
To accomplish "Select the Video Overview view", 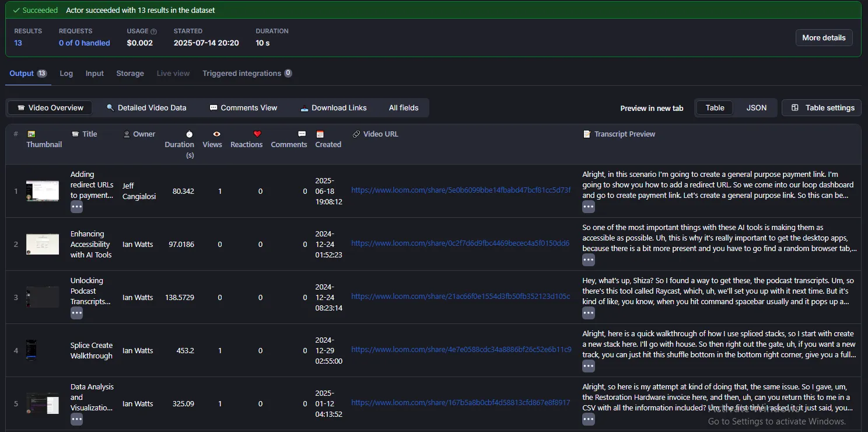I will click(50, 108).
